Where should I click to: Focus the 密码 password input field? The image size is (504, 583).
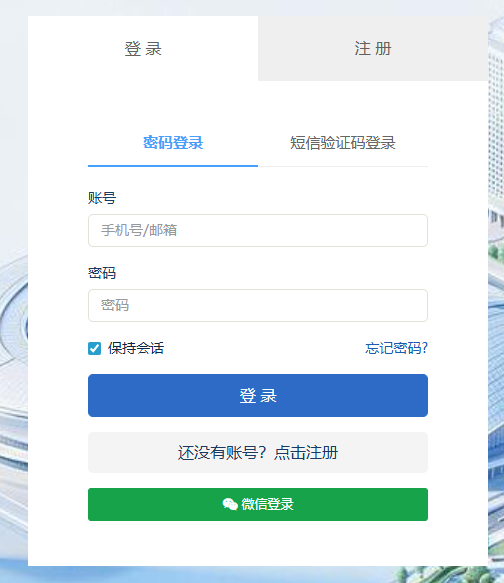click(258, 306)
